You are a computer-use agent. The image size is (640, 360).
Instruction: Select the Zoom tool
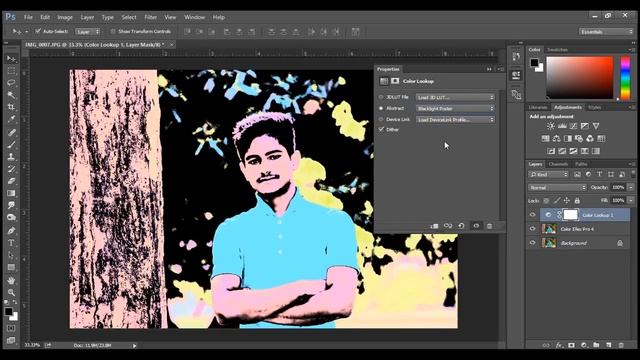pyautogui.click(x=11, y=293)
